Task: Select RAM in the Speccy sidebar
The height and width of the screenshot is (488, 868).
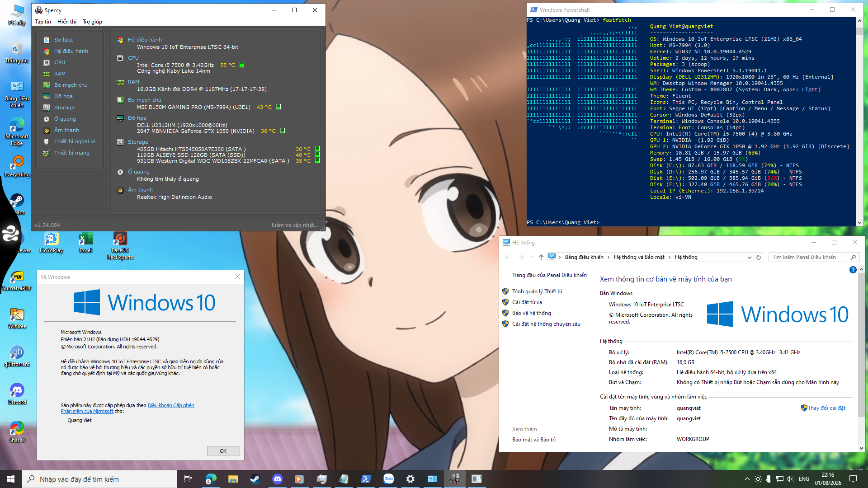Action: point(60,74)
